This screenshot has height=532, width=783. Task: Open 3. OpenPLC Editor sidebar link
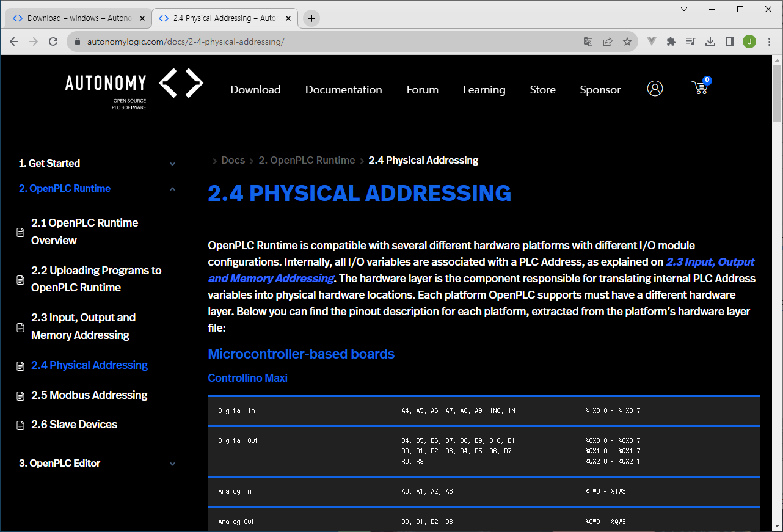(x=59, y=463)
